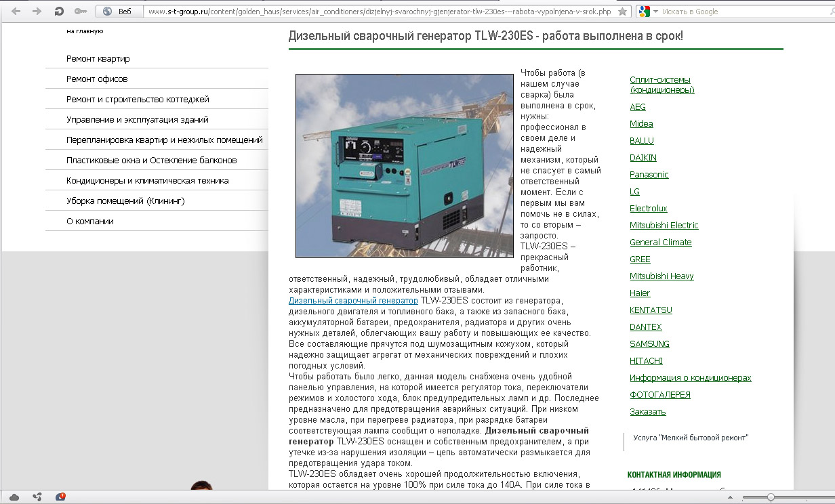Open the Midea brand link
The image size is (835, 504).
click(x=641, y=124)
